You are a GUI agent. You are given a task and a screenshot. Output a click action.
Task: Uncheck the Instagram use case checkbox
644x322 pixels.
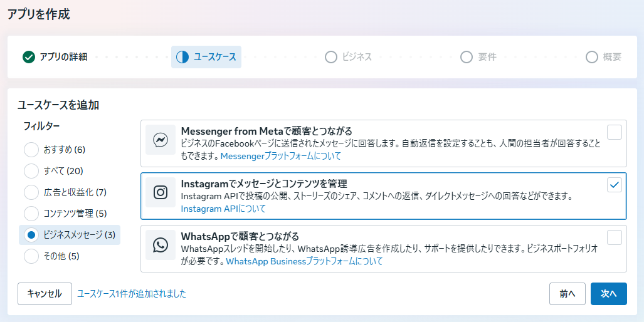tap(615, 185)
